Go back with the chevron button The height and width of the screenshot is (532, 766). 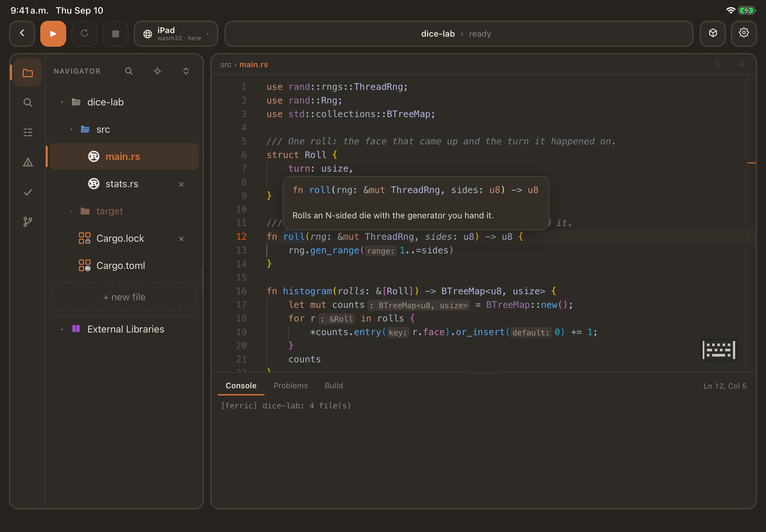22,34
